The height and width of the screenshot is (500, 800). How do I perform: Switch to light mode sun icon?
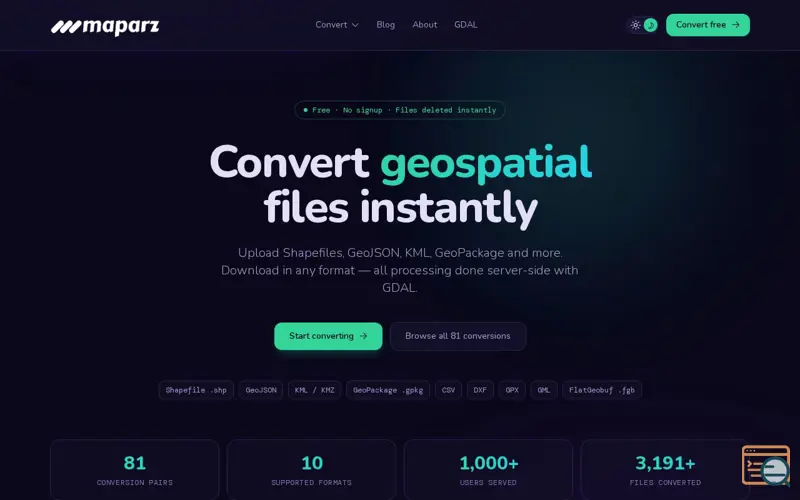tap(635, 25)
